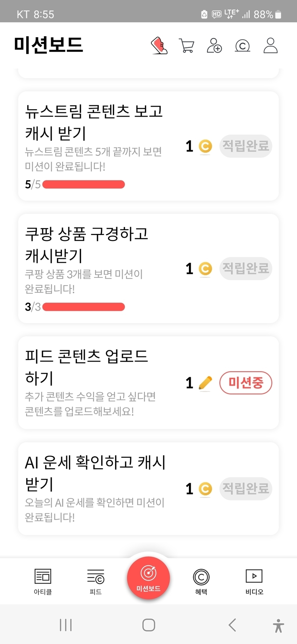Tap the 미션중 button on feed upload
This screenshot has width=297, height=644.
click(246, 383)
